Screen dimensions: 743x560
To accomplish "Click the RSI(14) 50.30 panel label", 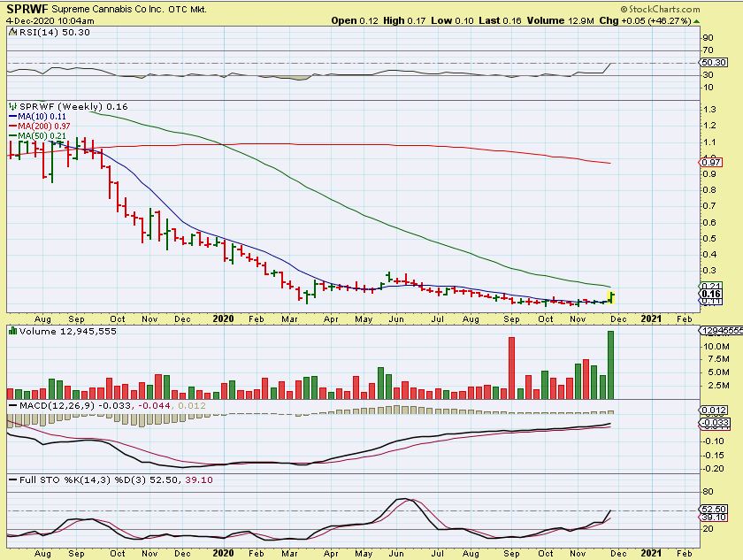I will [x=55, y=32].
